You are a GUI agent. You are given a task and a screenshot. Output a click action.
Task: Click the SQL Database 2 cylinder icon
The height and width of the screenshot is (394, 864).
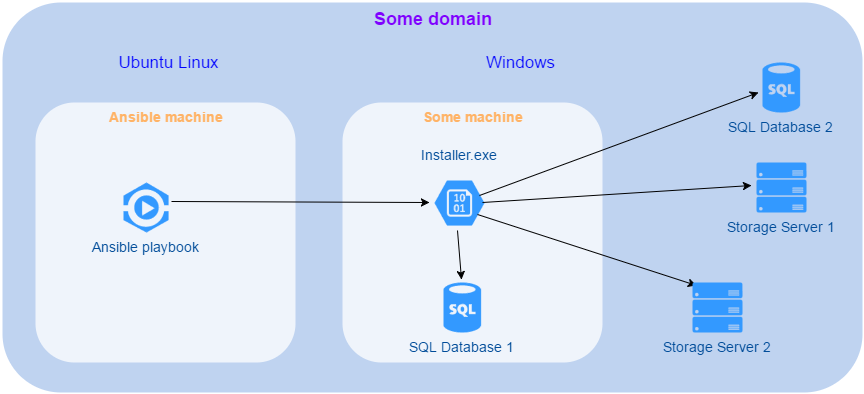pos(781,88)
